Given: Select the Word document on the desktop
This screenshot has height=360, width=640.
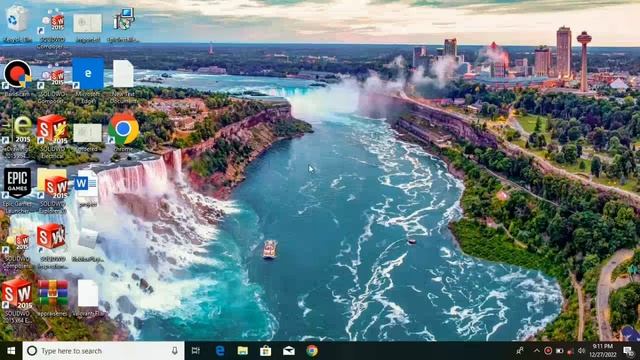Looking at the screenshot, I should [87, 184].
